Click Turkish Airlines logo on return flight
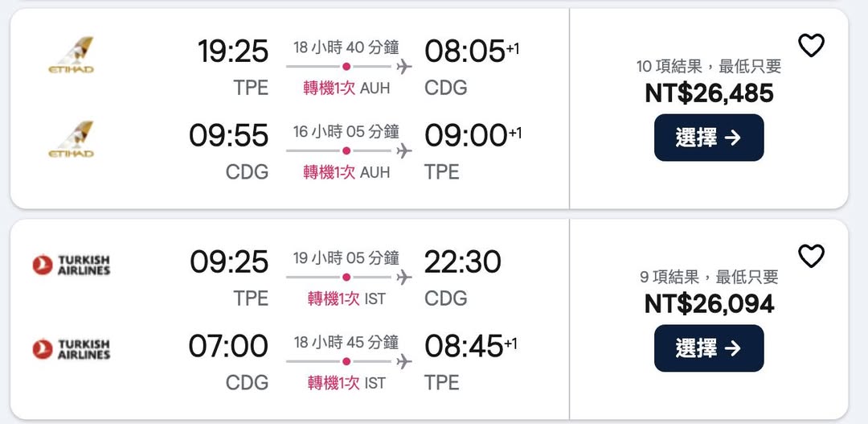 coord(71,349)
